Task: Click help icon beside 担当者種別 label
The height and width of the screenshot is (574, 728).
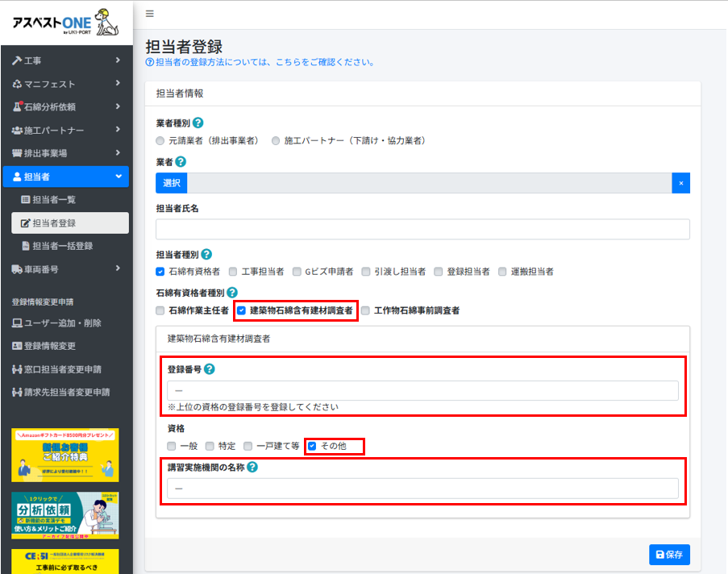Action: [x=206, y=254]
